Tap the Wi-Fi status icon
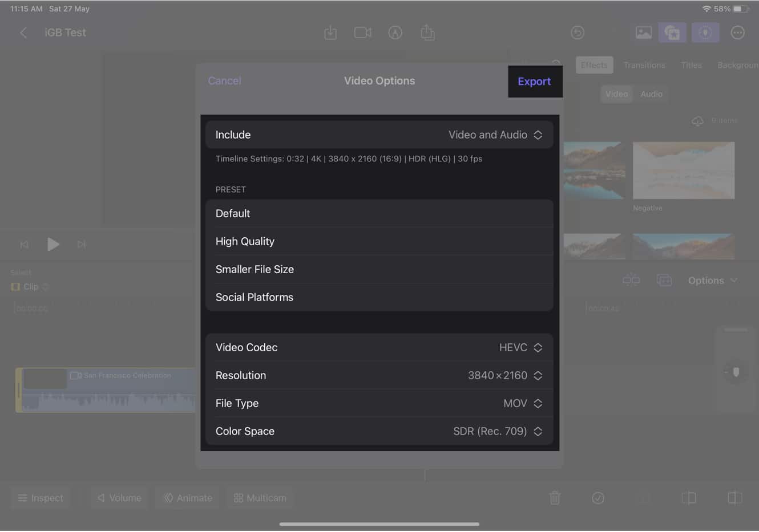759x532 pixels. [706, 9]
